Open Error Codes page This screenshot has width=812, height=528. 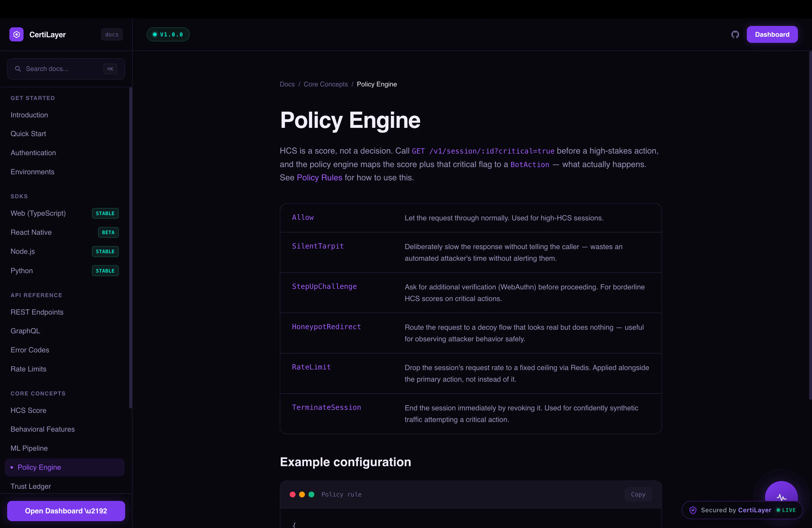coord(30,350)
